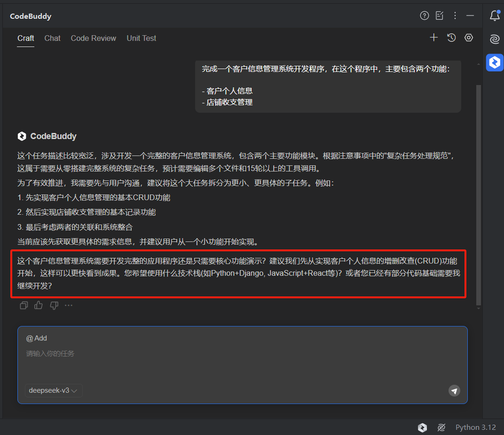Open the deepseek-v3 model dropdown
This screenshot has height=435, width=504.
tap(53, 390)
